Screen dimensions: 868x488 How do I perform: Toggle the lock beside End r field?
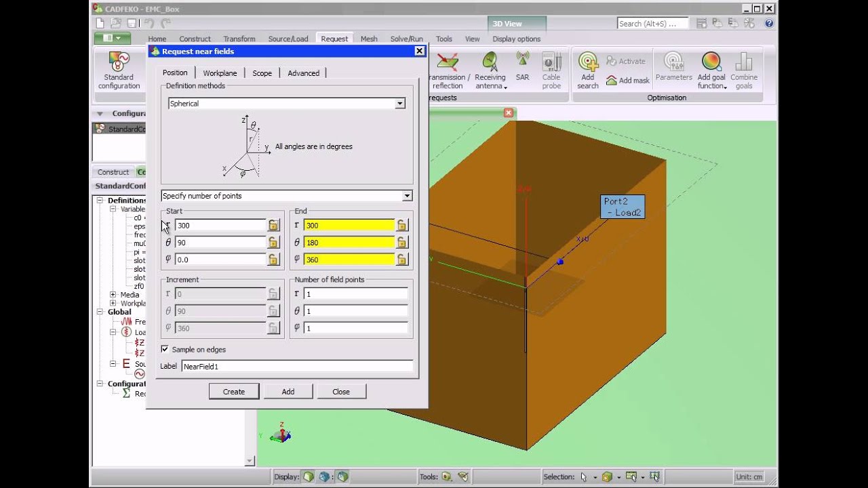pos(402,225)
